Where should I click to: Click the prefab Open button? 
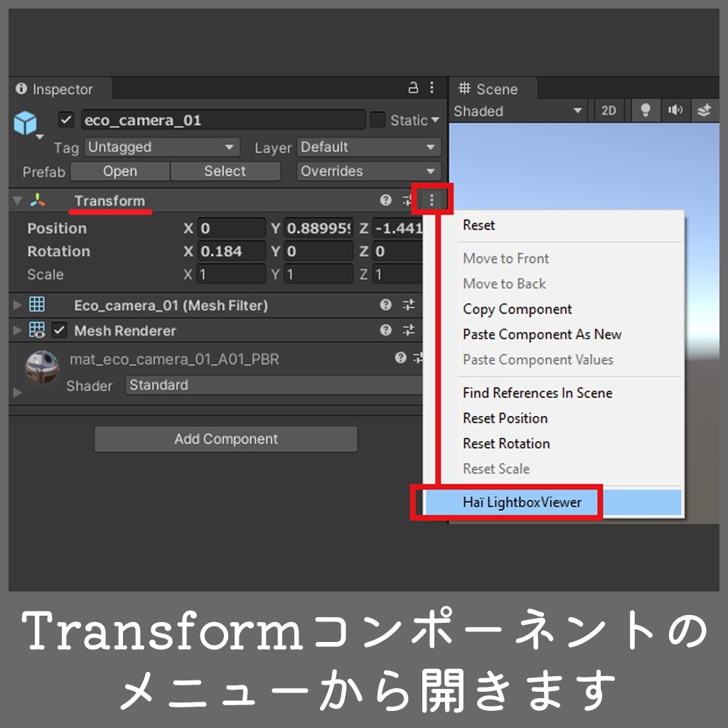click(x=119, y=171)
